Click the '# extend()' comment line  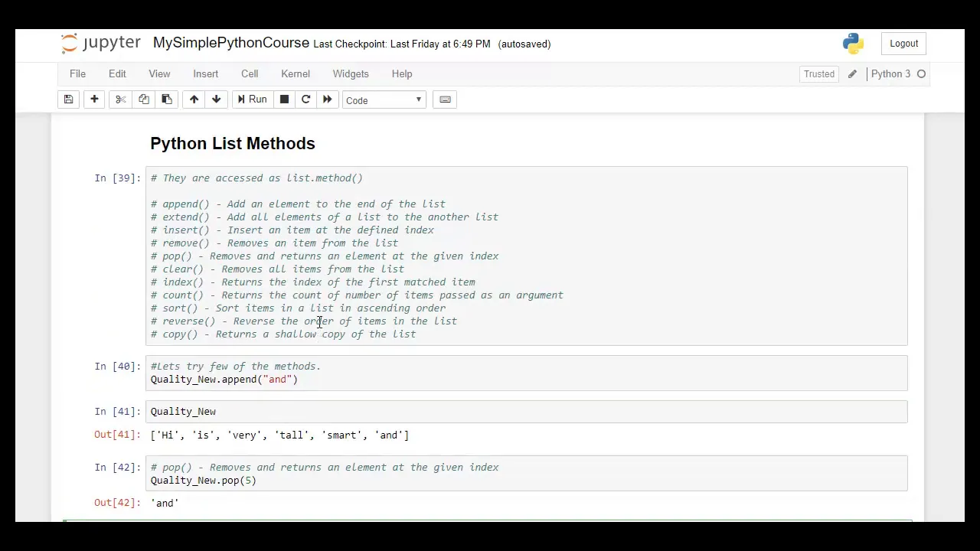click(x=325, y=217)
